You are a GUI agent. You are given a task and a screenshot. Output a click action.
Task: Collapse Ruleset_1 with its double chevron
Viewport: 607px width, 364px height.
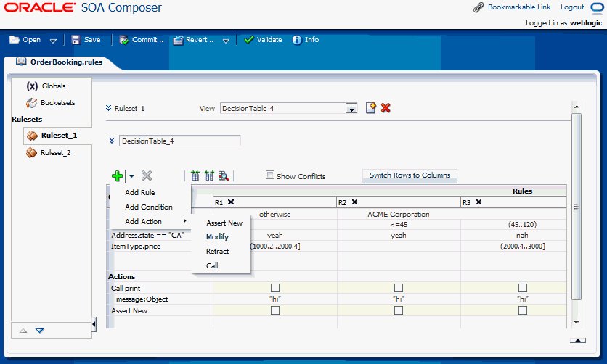108,108
